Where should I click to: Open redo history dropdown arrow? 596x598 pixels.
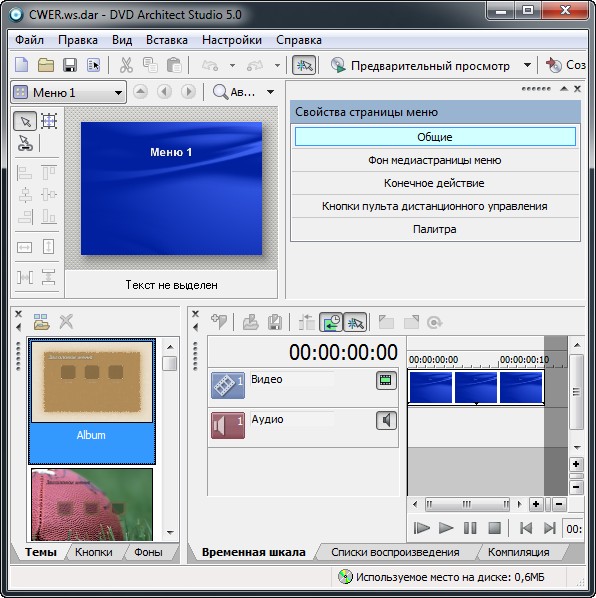pos(278,66)
